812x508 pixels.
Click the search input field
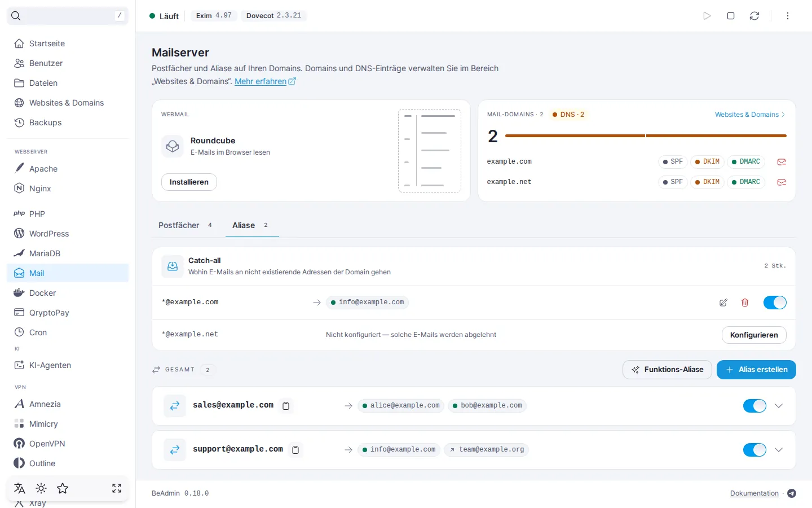[68, 16]
